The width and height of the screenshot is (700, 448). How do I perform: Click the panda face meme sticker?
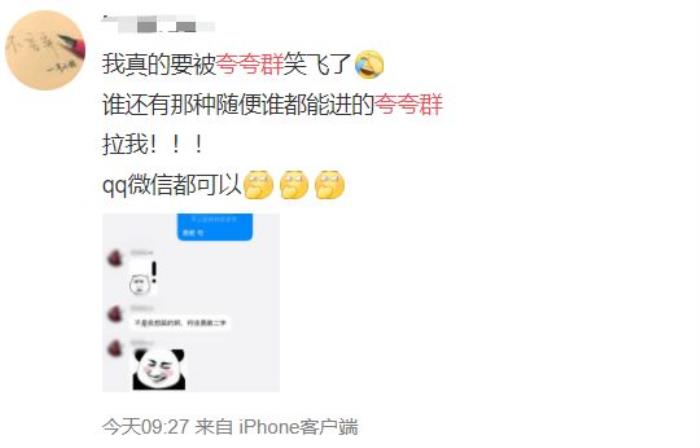click(159, 369)
